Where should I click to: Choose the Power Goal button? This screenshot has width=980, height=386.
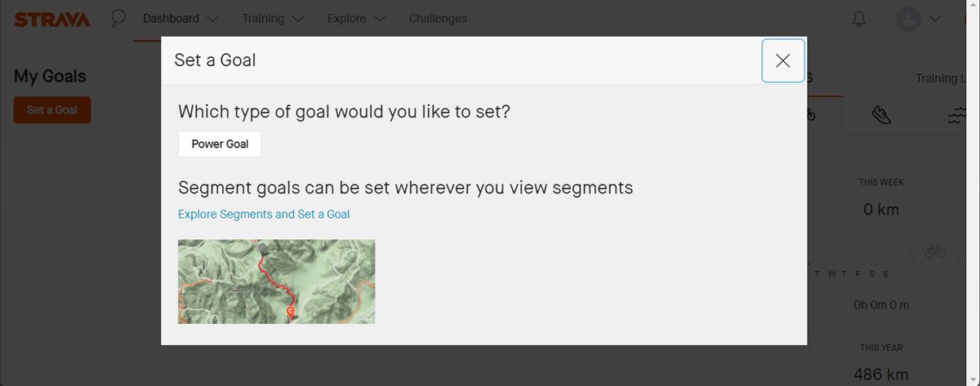point(220,144)
